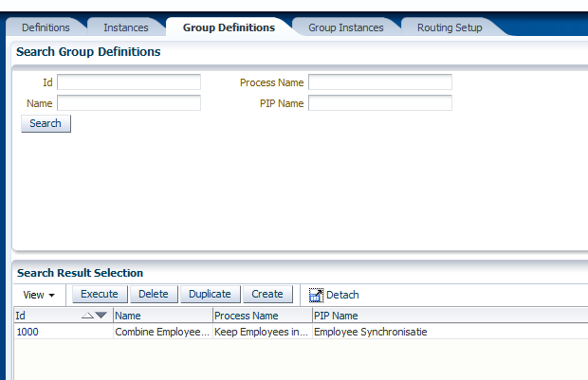Click the Name column header

pos(163,316)
